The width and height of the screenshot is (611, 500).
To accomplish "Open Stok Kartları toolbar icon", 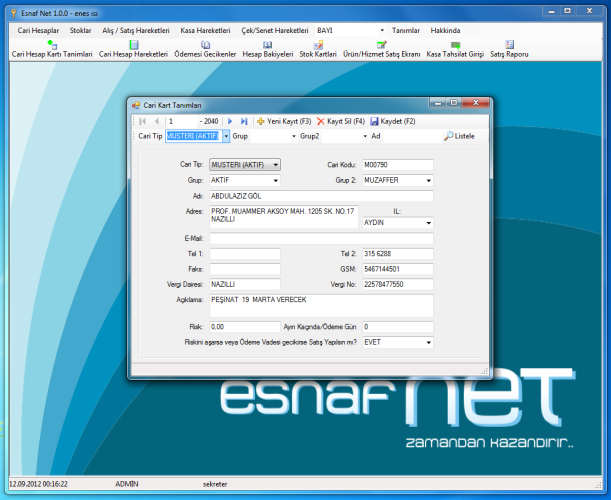I will click(318, 44).
